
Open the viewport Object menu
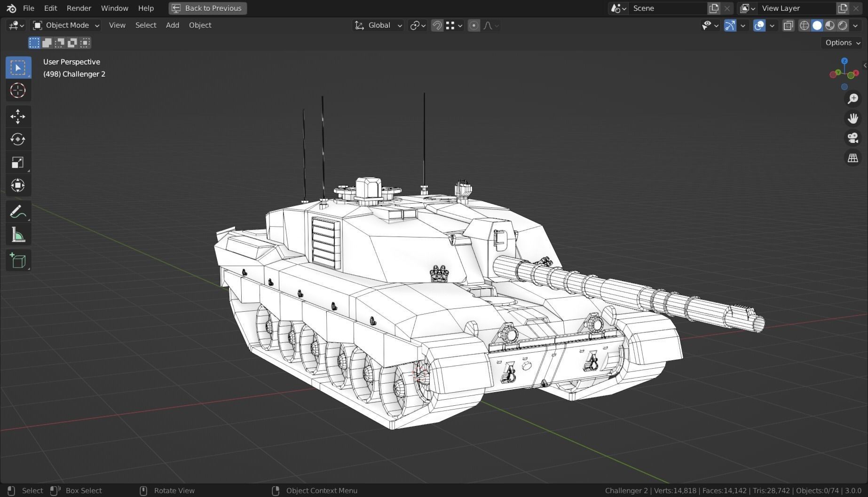(200, 25)
